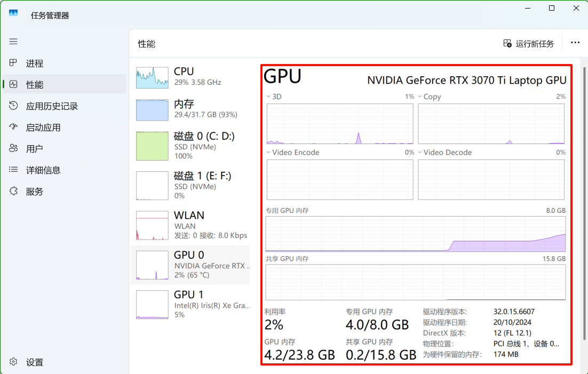Open the three-dot more options menu

[575, 43]
